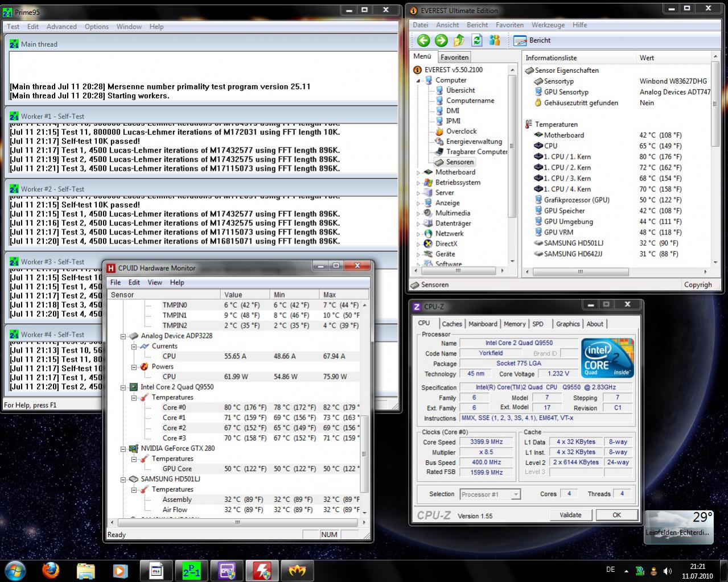
Task: Click the Leinfelden-Echterdingen weather gadget
Action: (678, 526)
